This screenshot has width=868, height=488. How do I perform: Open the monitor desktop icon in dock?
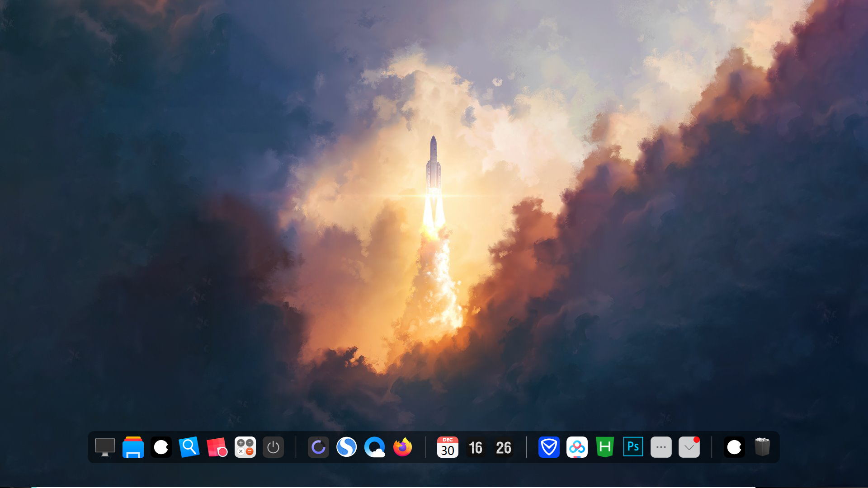[105, 447]
